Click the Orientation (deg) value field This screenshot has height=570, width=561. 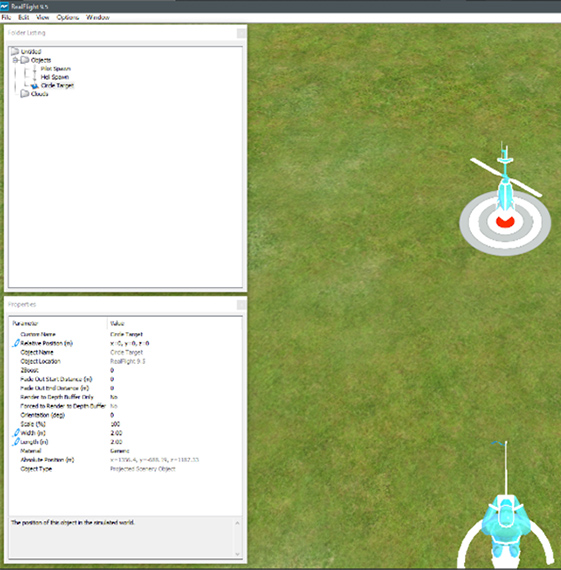coord(175,415)
